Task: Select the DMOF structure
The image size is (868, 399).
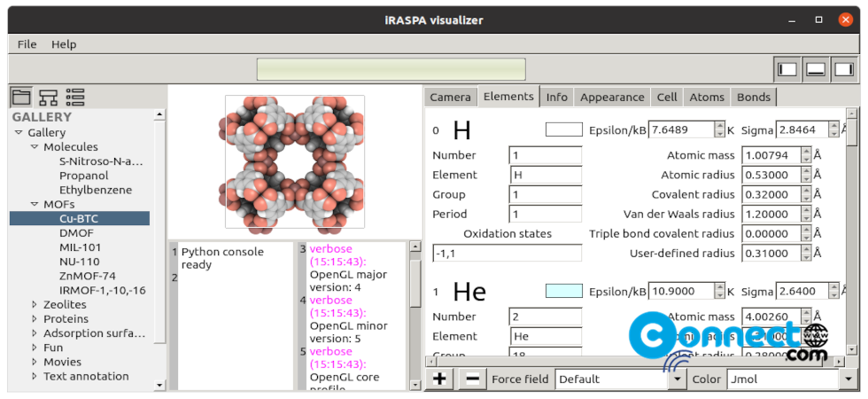Action: [76, 233]
